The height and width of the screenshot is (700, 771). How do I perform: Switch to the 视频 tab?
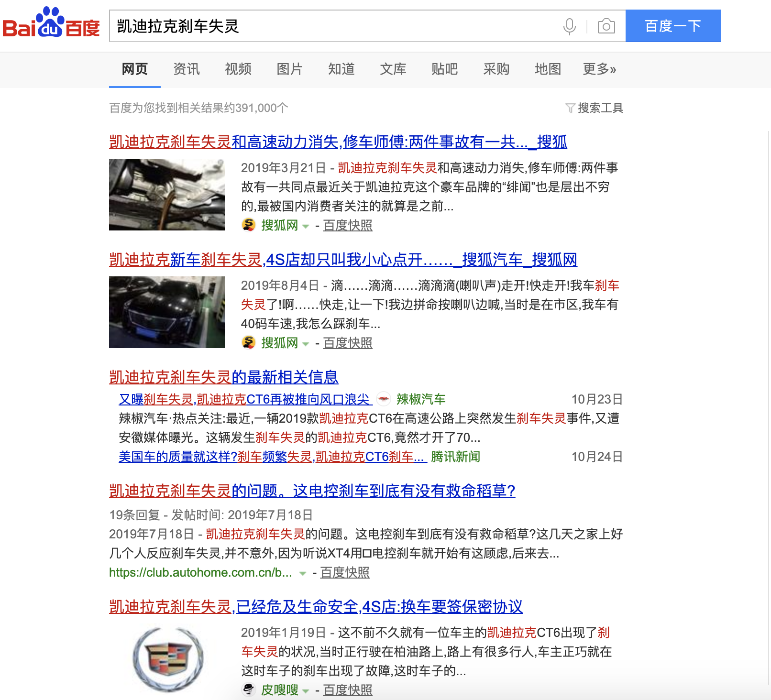(x=238, y=69)
